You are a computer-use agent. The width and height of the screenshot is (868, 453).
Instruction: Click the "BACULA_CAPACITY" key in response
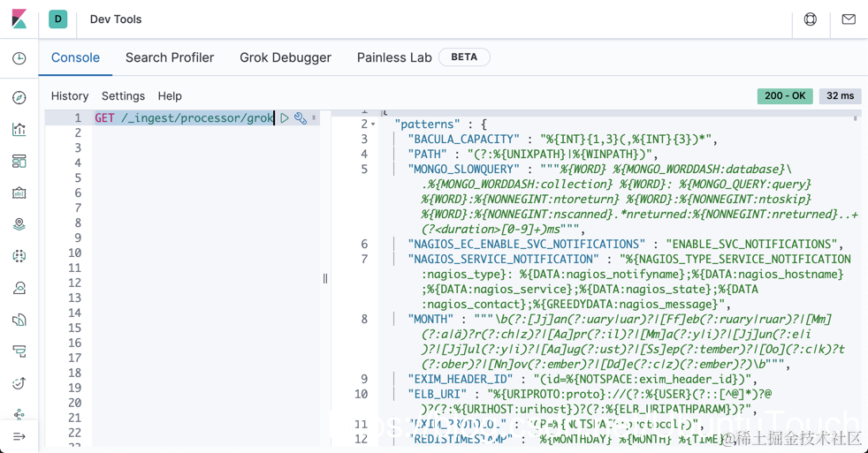point(463,140)
